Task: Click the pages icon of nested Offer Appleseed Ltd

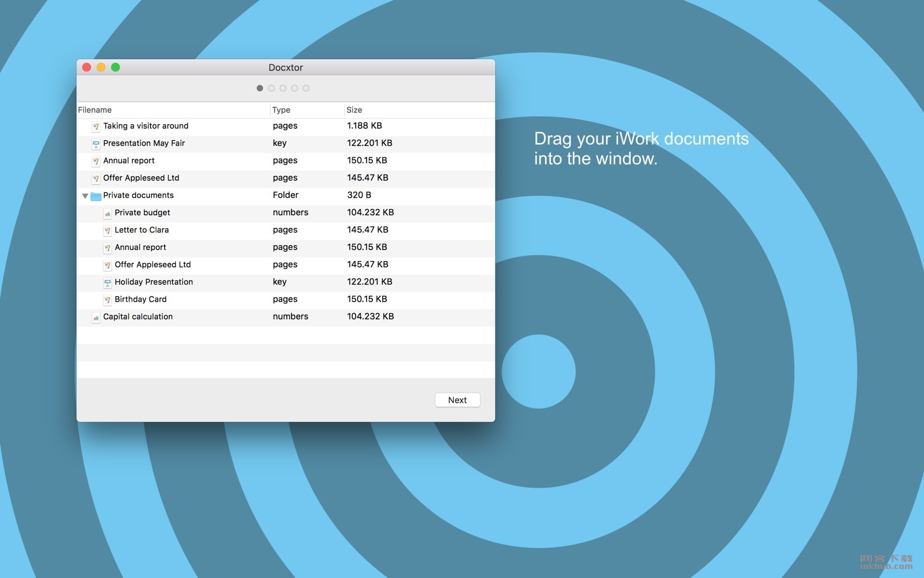Action: pyautogui.click(x=107, y=266)
